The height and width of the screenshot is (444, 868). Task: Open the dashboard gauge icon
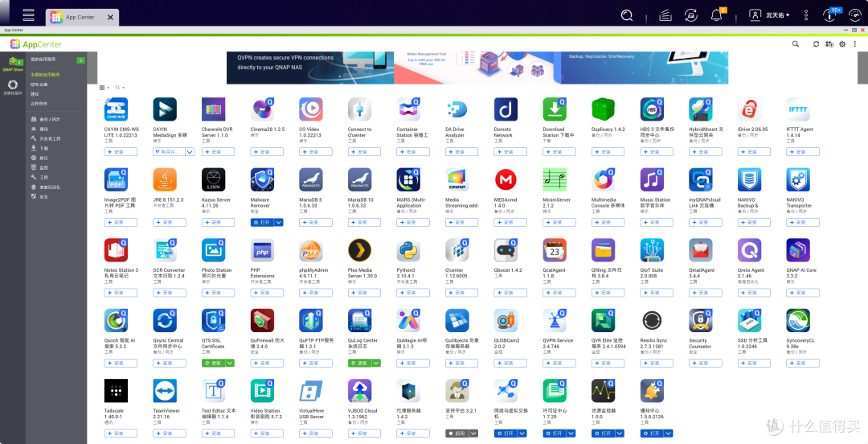point(855,15)
